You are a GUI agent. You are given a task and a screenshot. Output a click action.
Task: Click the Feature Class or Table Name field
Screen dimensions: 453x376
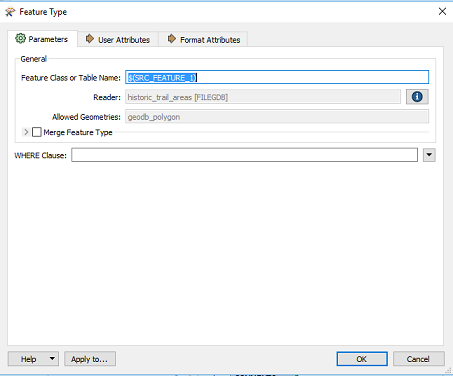pos(277,77)
